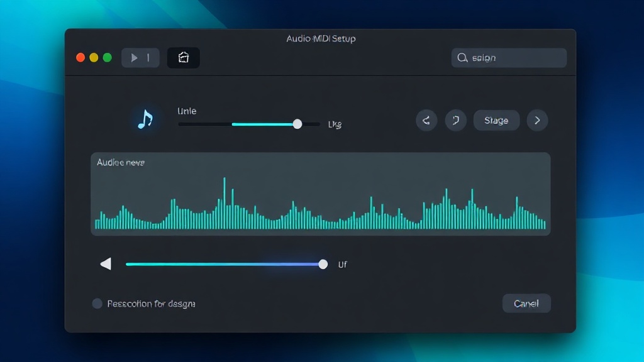Click the magnifying glass search icon
The image size is (644, 362).
click(462, 58)
